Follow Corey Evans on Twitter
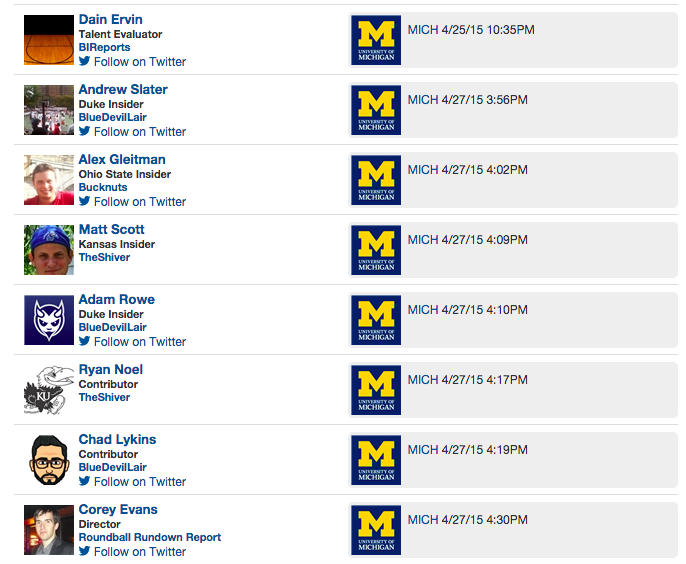Viewport: 686px width, 564px height. tap(139, 552)
